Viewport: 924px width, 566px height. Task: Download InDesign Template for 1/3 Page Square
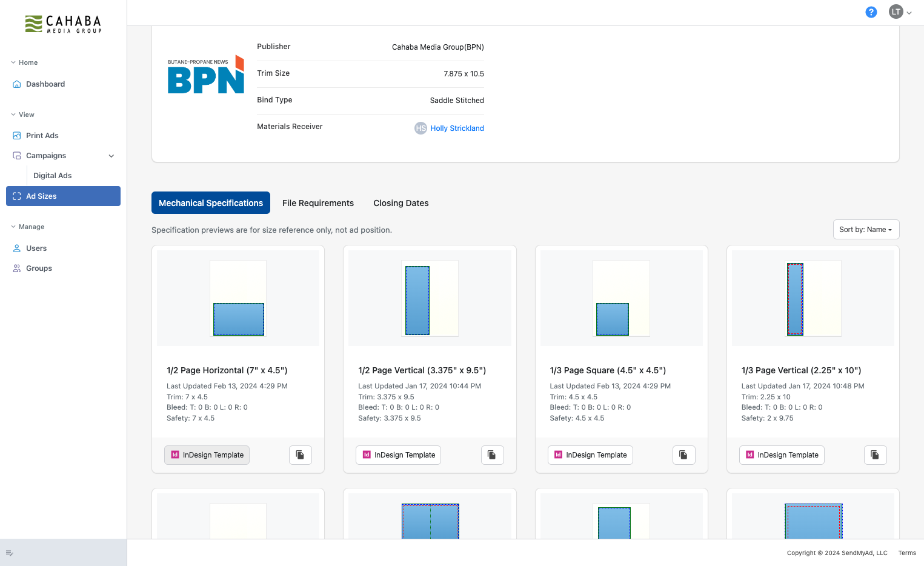click(590, 455)
